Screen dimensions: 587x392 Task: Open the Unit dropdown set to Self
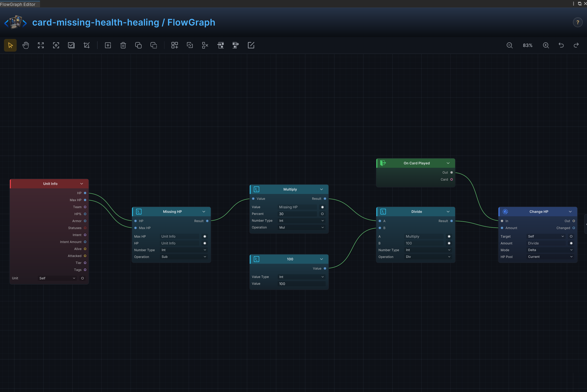[57, 278]
